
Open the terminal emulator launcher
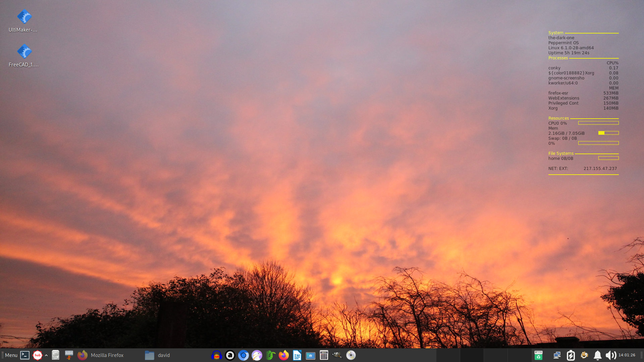(25, 355)
